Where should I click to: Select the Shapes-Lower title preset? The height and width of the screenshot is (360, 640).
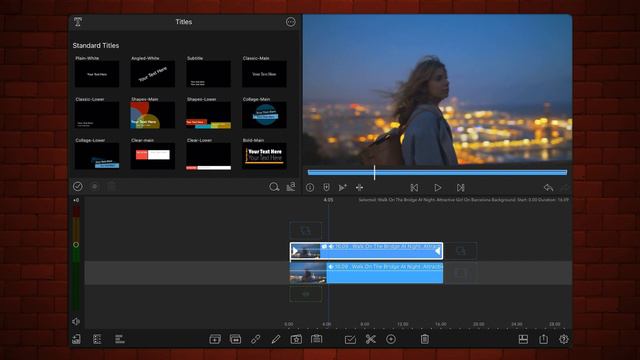click(x=209, y=115)
